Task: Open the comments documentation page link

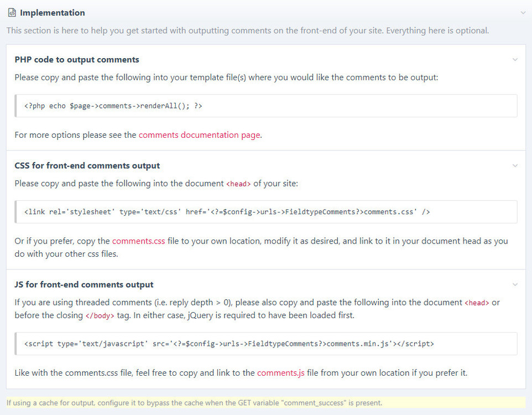Action: click(199, 135)
